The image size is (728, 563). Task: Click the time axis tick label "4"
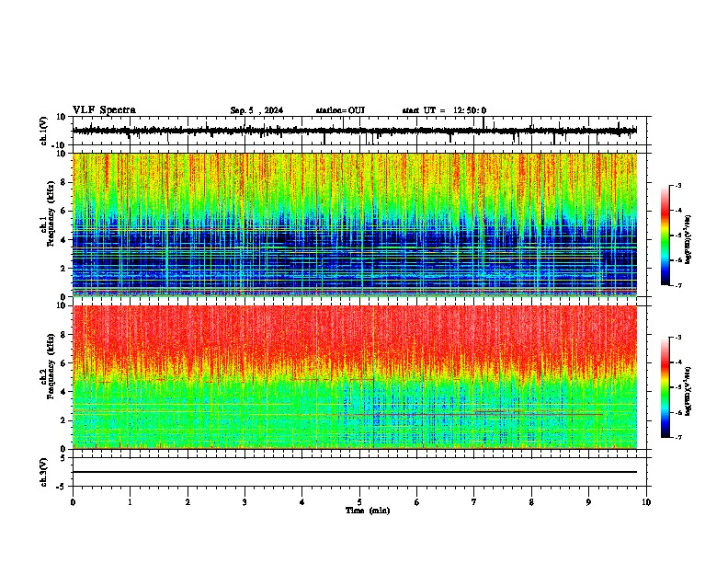(x=302, y=502)
